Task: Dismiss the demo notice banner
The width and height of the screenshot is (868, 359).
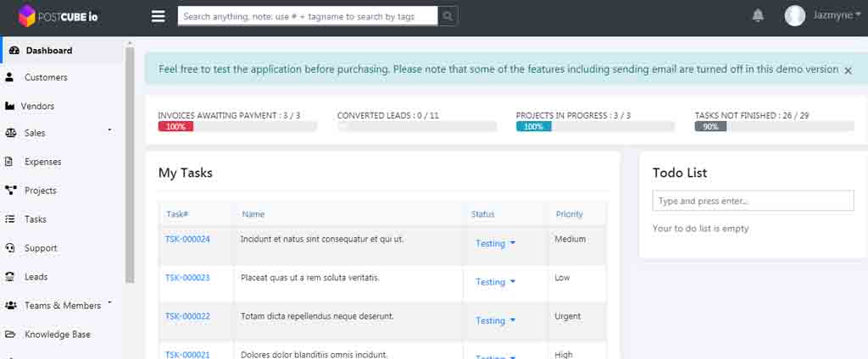Action: click(x=848, y=70)
